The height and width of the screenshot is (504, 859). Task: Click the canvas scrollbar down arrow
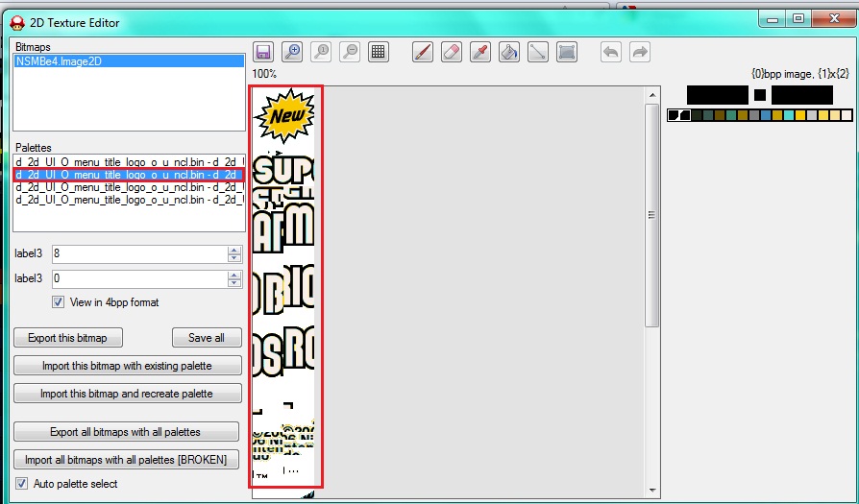[x=651, y=491]
